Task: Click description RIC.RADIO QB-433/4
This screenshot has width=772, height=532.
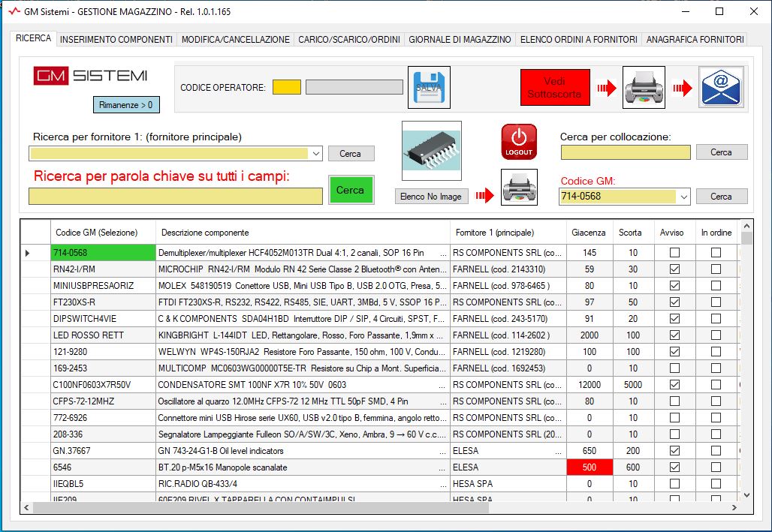Action: pyautogui.click(x=303, y=484)
